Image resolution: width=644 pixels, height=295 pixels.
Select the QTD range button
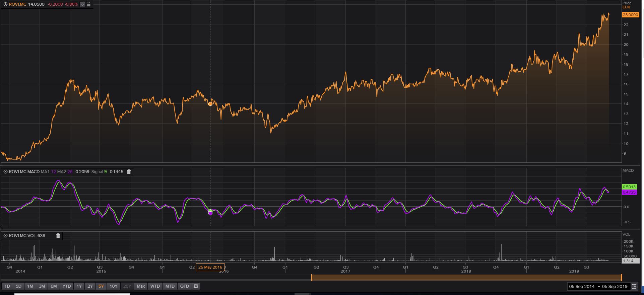(x=185, y=286)
